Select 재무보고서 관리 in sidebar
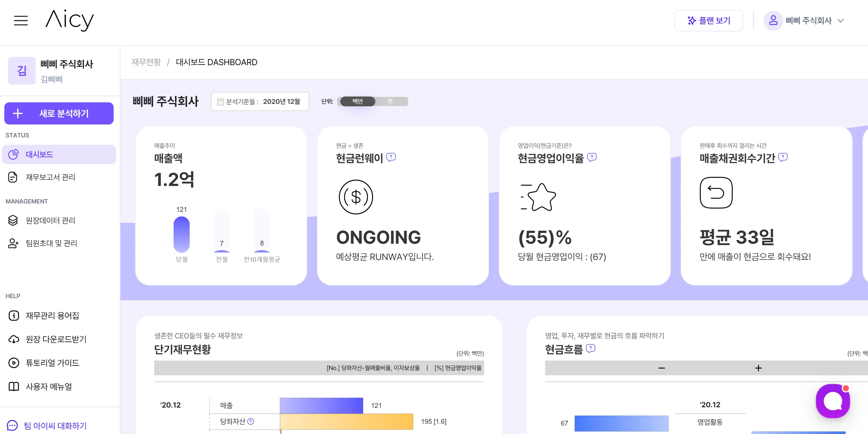This screenshot has width=868, height=434. 51,177
